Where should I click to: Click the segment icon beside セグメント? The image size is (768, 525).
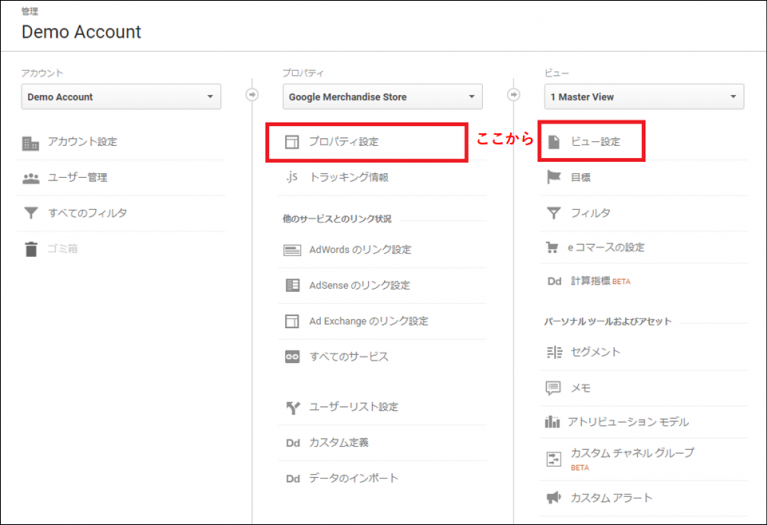(x=553, y=352)
